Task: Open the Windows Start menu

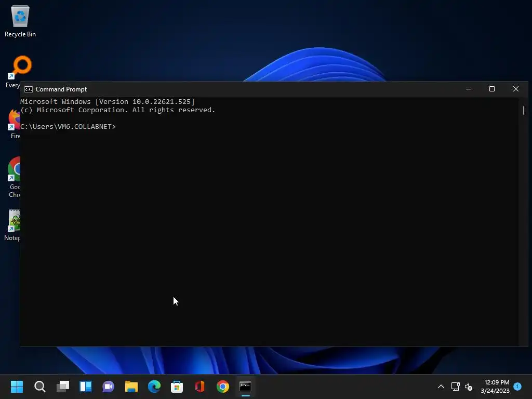Action: click(17, 387)
